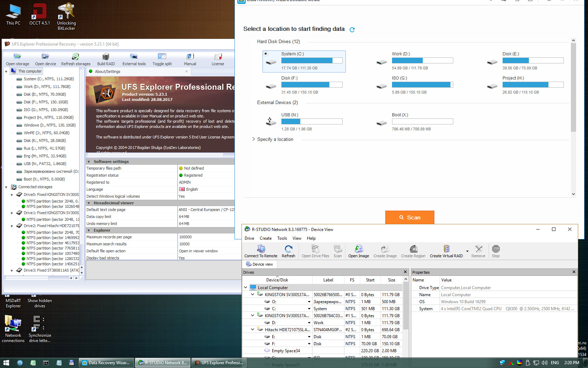Open Drive menu in R-STUDIO
The image size is (588, 368).
point(249,238)
